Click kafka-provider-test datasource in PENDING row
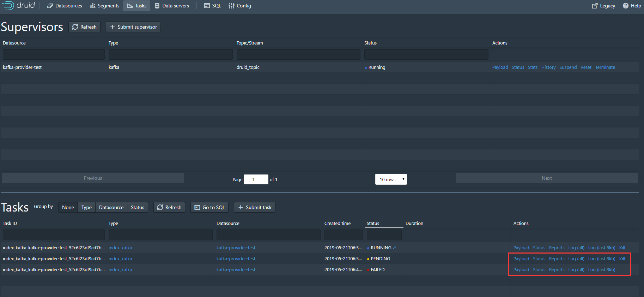This screenshot has height=297, width=644. tap(236, 259)
